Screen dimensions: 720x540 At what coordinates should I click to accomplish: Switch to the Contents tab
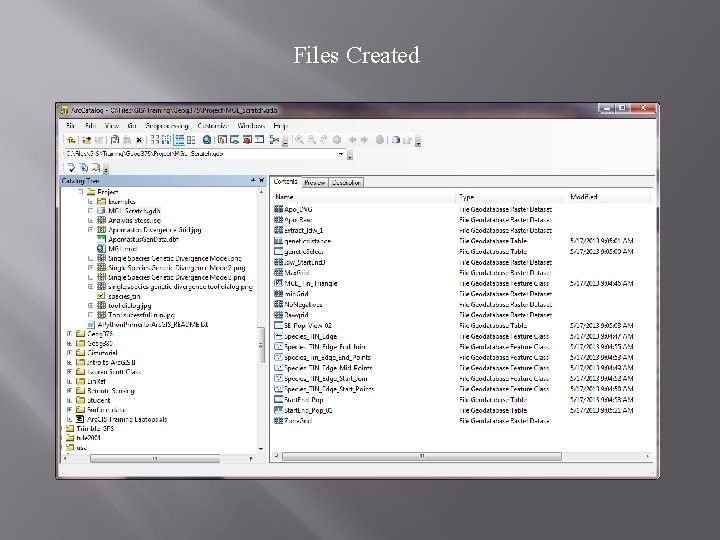coord(286,182)
